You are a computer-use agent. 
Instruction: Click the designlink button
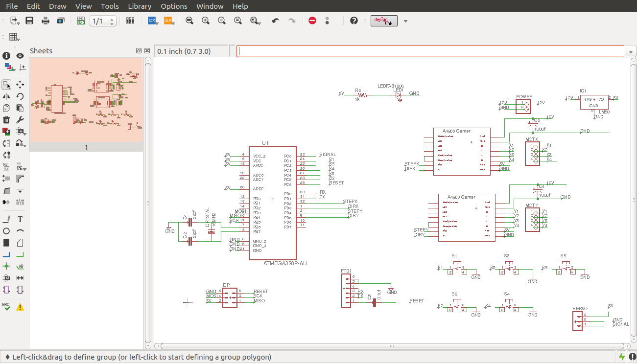pyautogui.click(x=384, y=21)
